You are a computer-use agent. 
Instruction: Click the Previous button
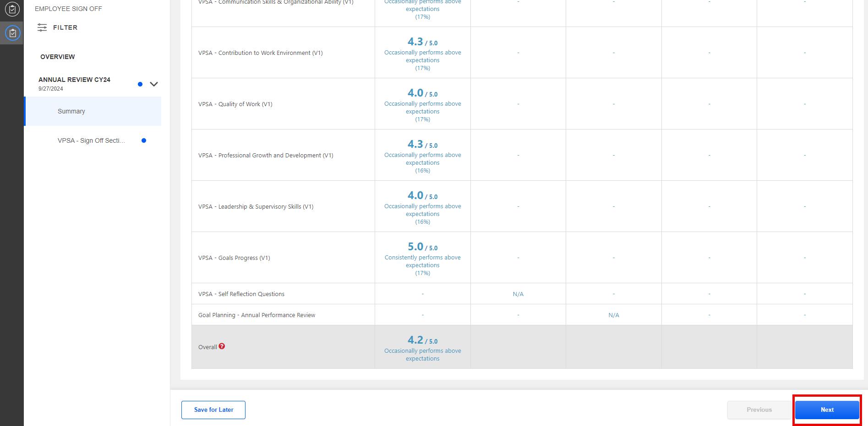click(x=759, y=410)
